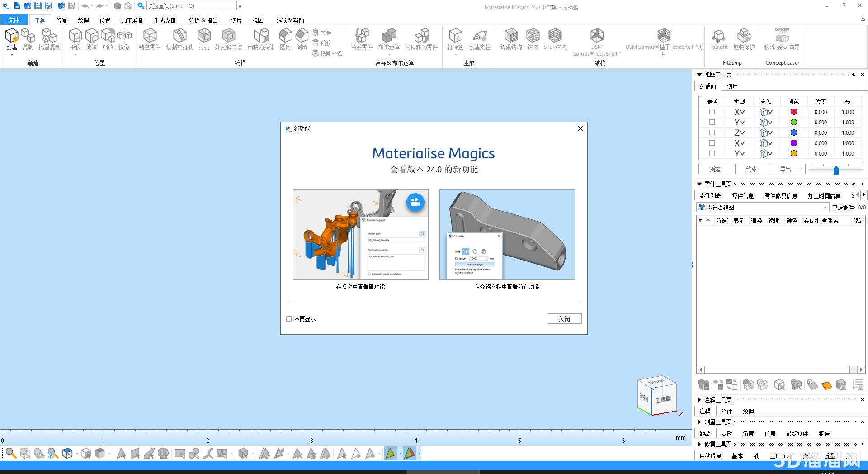Open the 创建支撑 support generation tool

[480, 39]
